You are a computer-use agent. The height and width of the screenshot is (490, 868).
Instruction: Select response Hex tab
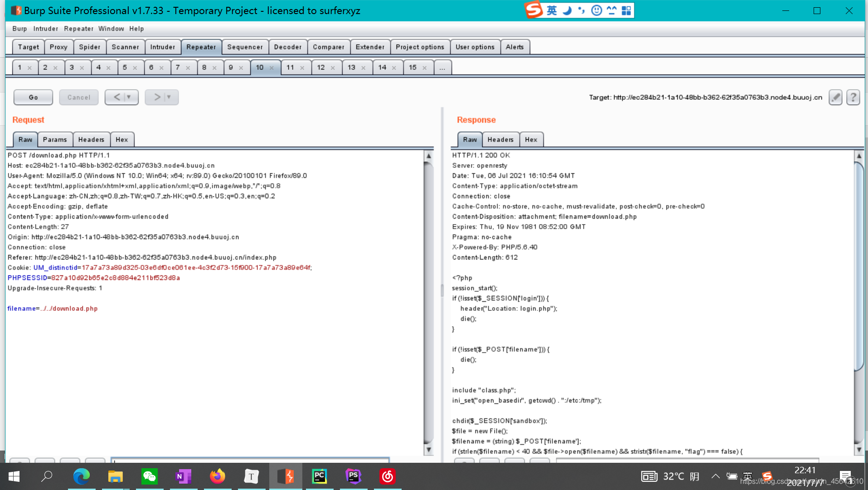tap(531, 140)
